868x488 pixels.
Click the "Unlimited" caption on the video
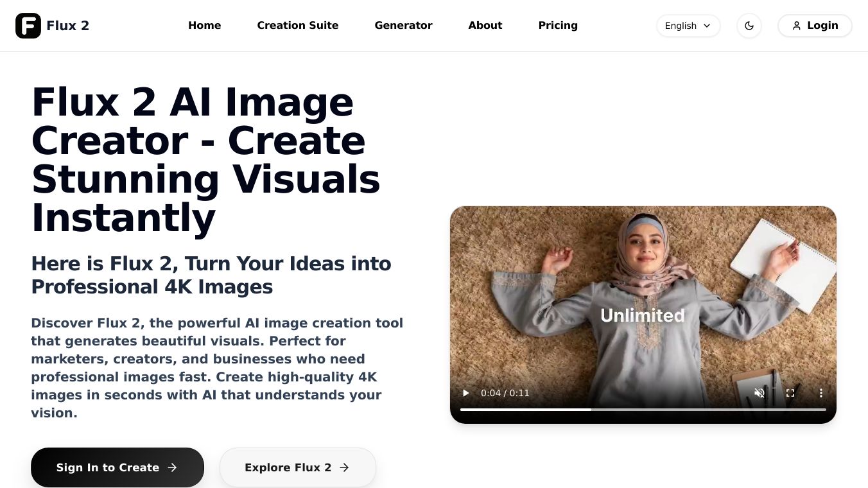(643, 315)
